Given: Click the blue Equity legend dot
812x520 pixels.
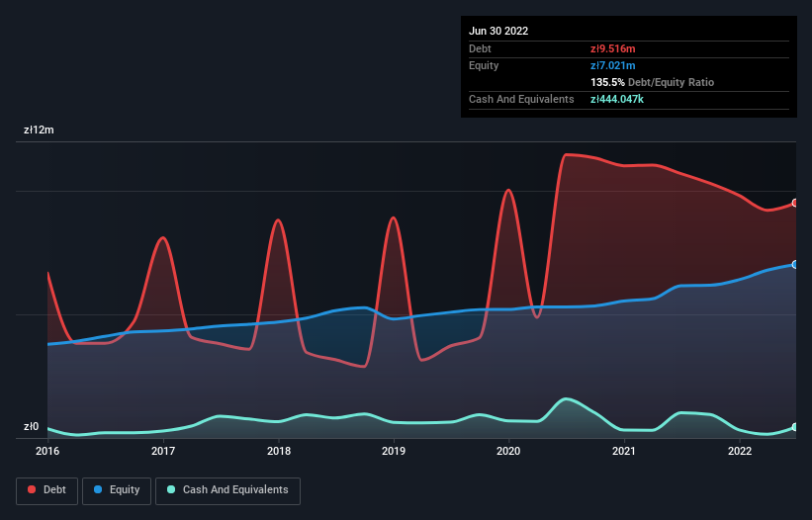Looking at the screenshot, I should (x=98, y=489).
